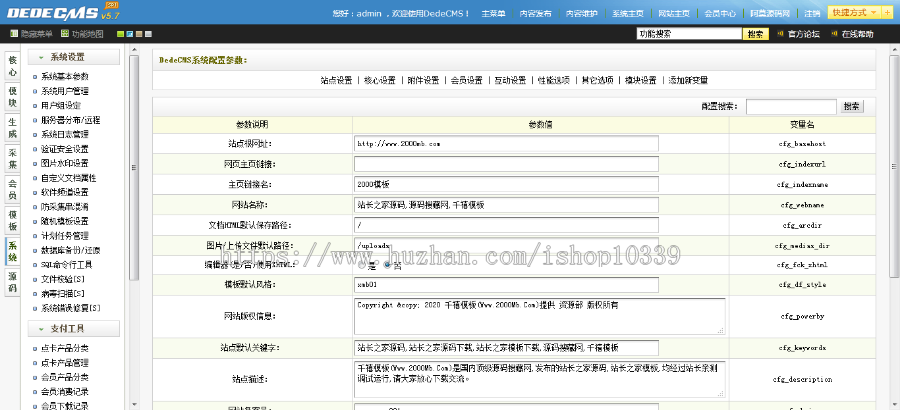Select the green skin color swatch
The image size is (900, 410).
120,34
